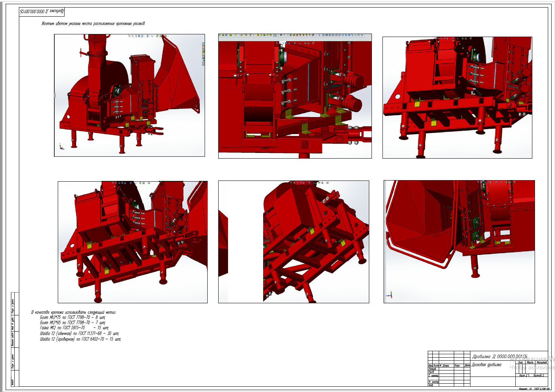Click Zoom to Fit magnifier in first view
The height and width of the screenshot is (392, 555).
[x=129, y=36]
